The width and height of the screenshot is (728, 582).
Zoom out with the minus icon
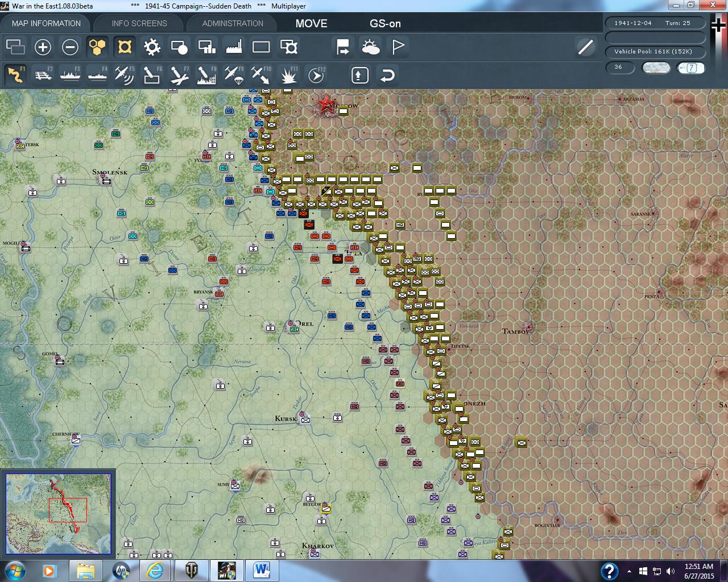pyautogui.click(x=70, y=47)
